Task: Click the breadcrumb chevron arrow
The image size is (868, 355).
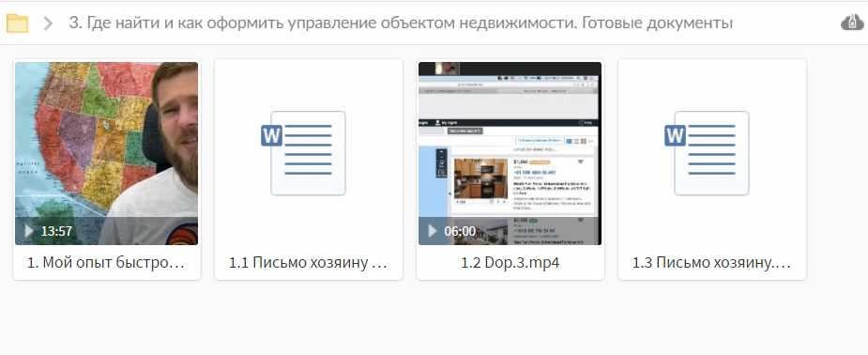Action: [48, 23]
